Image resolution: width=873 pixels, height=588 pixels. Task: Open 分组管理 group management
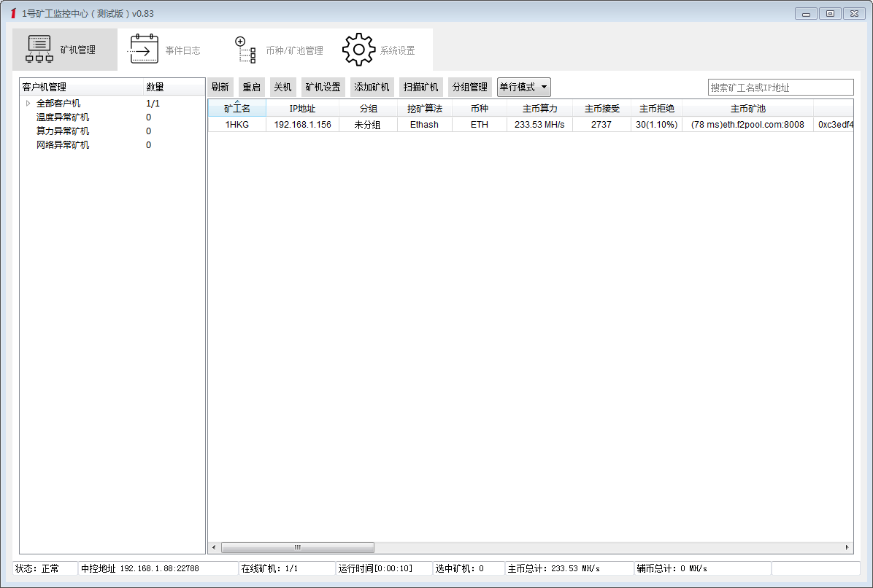point(470,87)
